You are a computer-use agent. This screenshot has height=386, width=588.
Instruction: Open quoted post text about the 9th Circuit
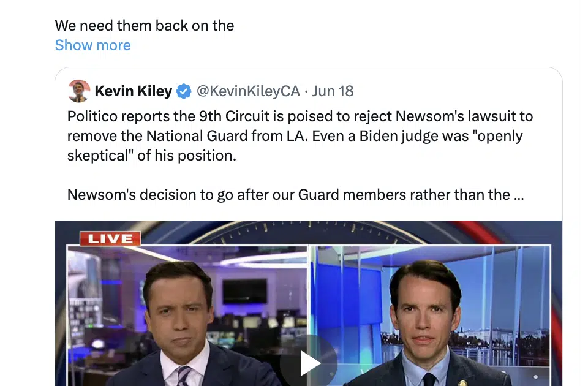pyautogui.click(x=300, y=136)
